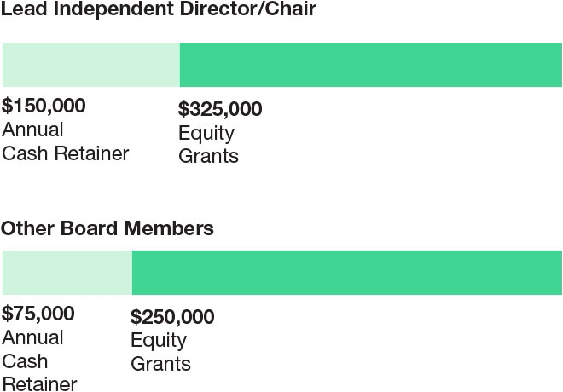Viewport: 563px width, 392px height.
Task: Click the $325,000 amount
Action: coord(220,109)
